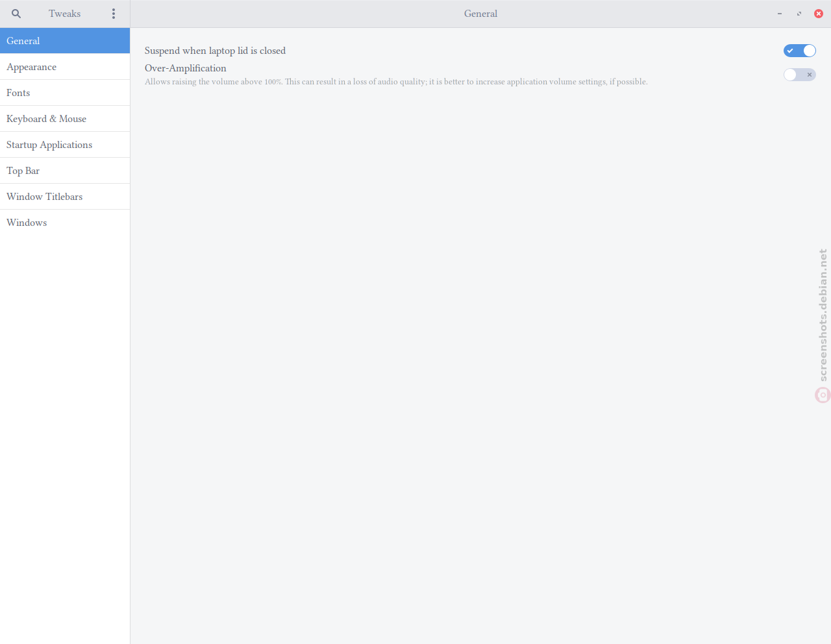Click the Over-Amplification description beginning 'Allows raising the volume'
The image size is (831, 644).
[x=396, y=82]
